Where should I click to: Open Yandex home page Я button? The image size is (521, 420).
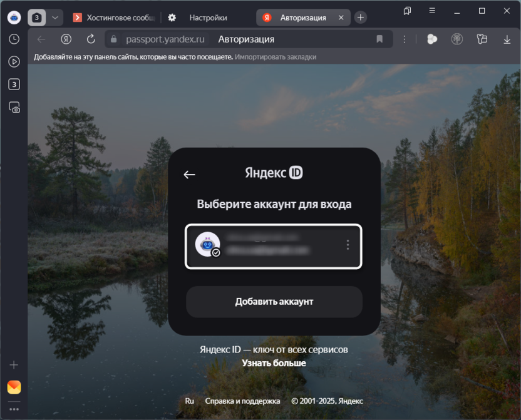[x=66, y=39]
